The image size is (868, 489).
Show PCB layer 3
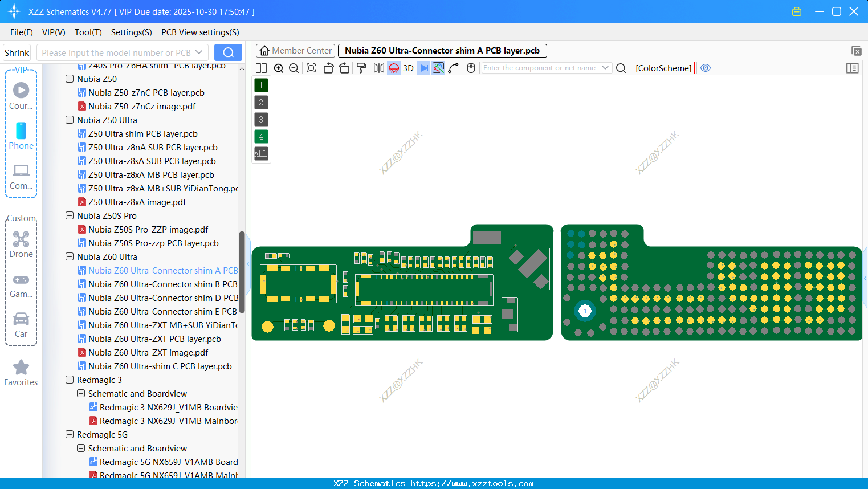point(261,120)
